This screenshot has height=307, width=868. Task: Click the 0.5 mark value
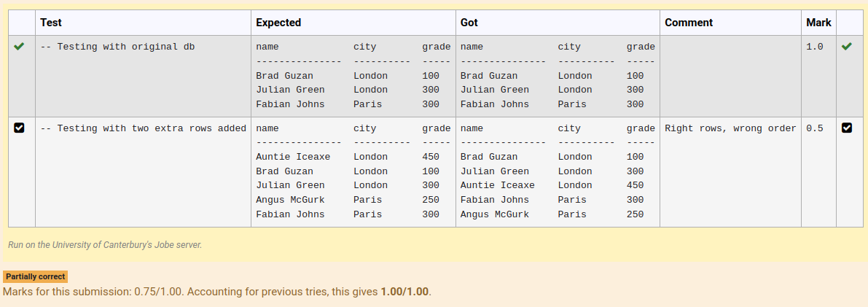814,128
